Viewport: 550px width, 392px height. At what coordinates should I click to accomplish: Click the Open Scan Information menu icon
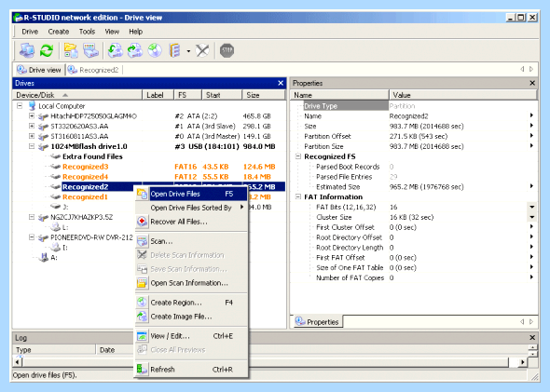pos(142,283)
